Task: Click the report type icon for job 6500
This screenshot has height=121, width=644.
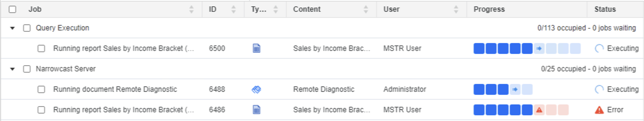Action: point(256,48)
